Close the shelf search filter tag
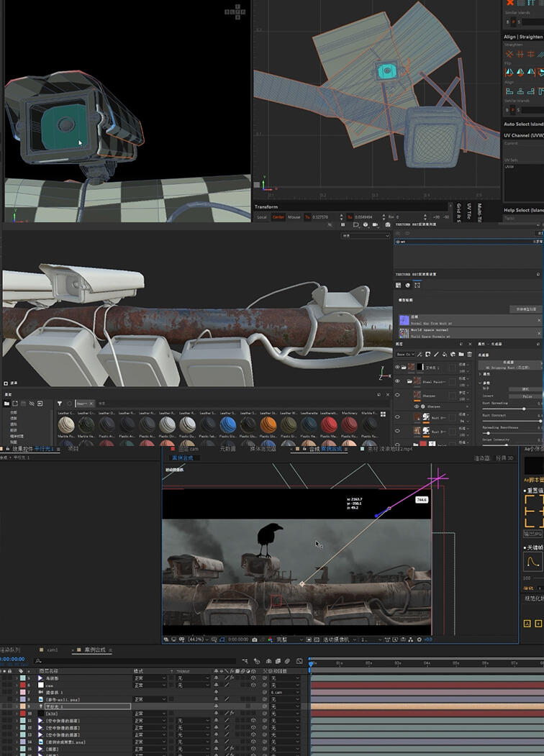Viewport: 544px width, 756px height. [x=91, y=403]
